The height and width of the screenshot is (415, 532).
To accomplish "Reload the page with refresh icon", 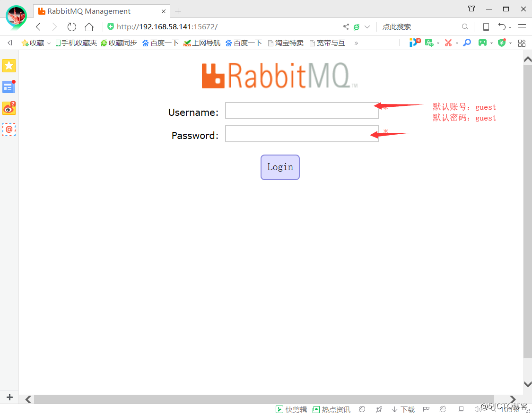I will [x=71, y=27].
